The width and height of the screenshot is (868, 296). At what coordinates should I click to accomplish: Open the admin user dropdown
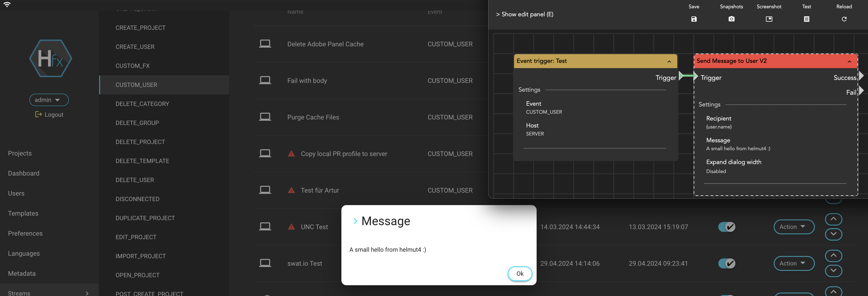(x=49, y=100)
